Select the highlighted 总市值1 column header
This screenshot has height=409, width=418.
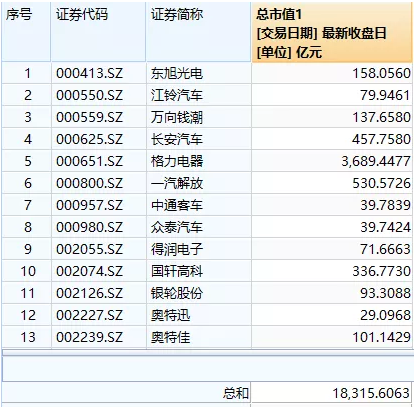[332, 32]
